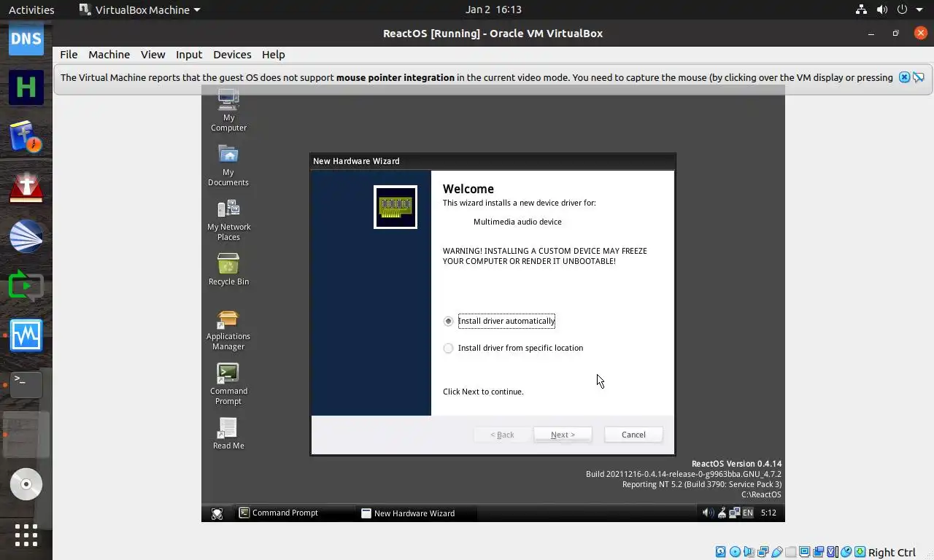This screenshot has width=934, height=560.
Task: Open the My Computer desktop icon
Action: (228, 110)
